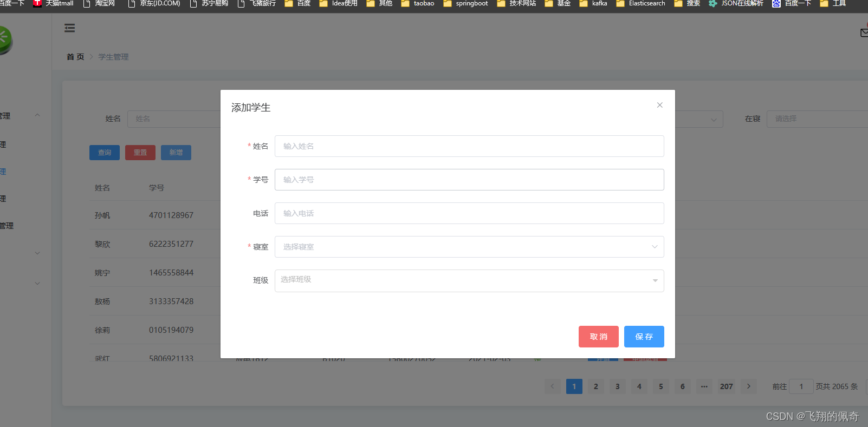
Task: Close the 添加学生 dialog with X icon
Action: 659,105
